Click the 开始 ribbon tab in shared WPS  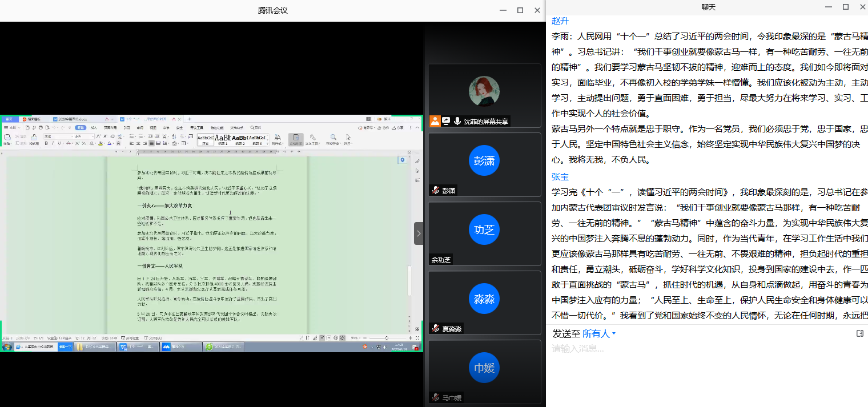(x=81, y=128)
